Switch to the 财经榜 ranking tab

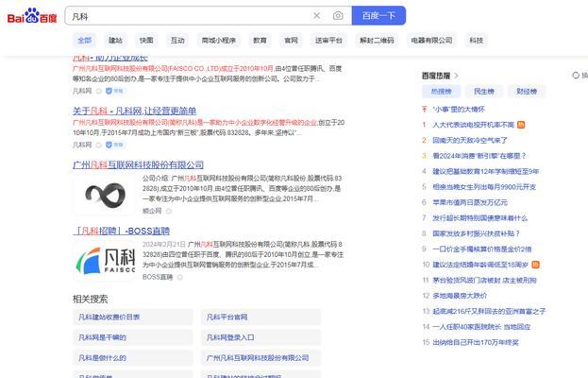click(x=527, y=92)
